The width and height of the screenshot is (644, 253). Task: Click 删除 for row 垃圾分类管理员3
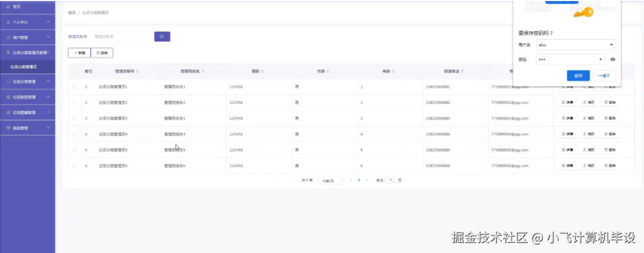coord(609,118)
